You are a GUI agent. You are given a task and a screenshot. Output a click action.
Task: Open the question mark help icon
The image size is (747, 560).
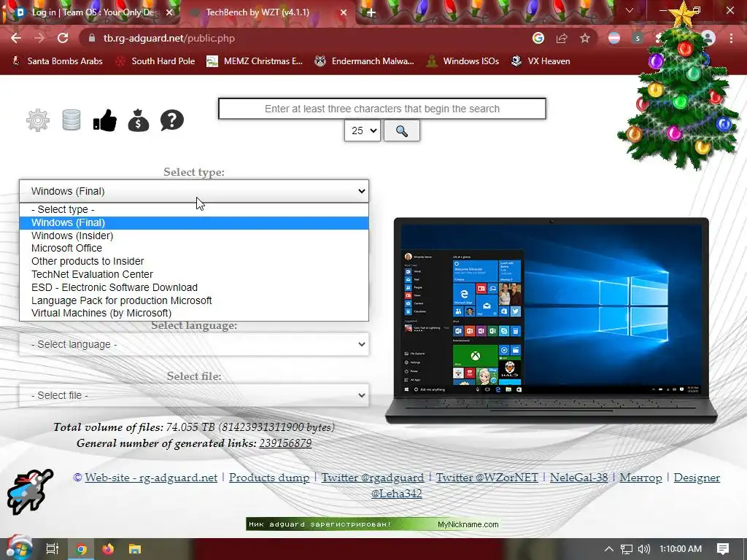point(172,120)
